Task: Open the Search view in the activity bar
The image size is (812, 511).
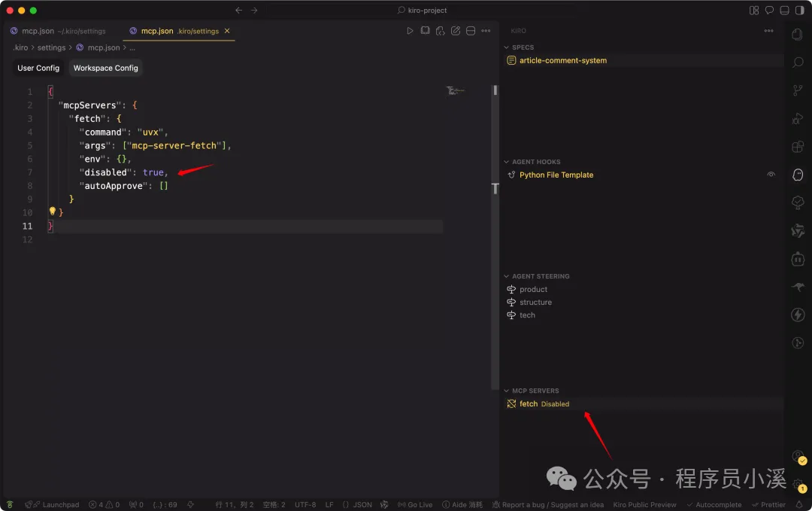Action: pos(798,62)
